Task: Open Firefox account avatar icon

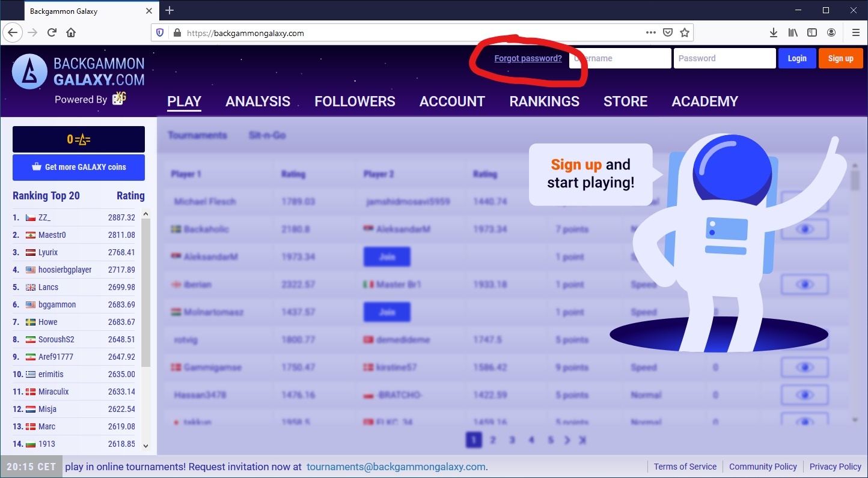Action: (x=831, y=32)
